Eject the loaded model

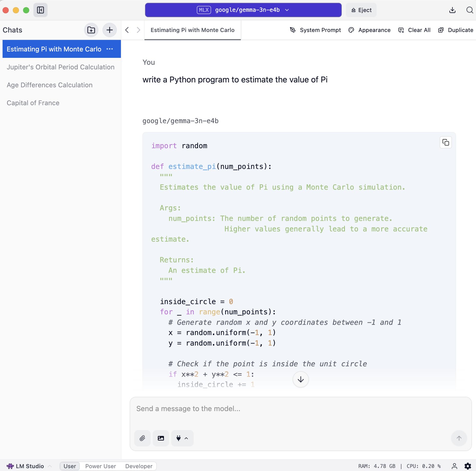pyautogui.click(x=361, y=10)
